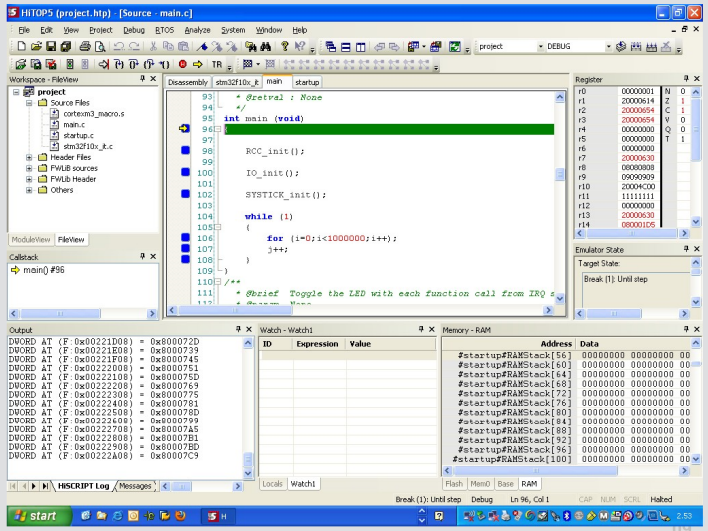
Task: Select the main() #96 callstack entry
Action: tap(44, 270)
